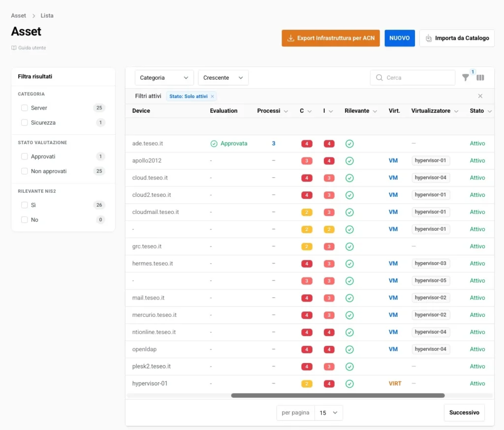Click Export Infrastruttura per ACN button
The width and height of the screenshot is (504, 430).
[331, 38]
